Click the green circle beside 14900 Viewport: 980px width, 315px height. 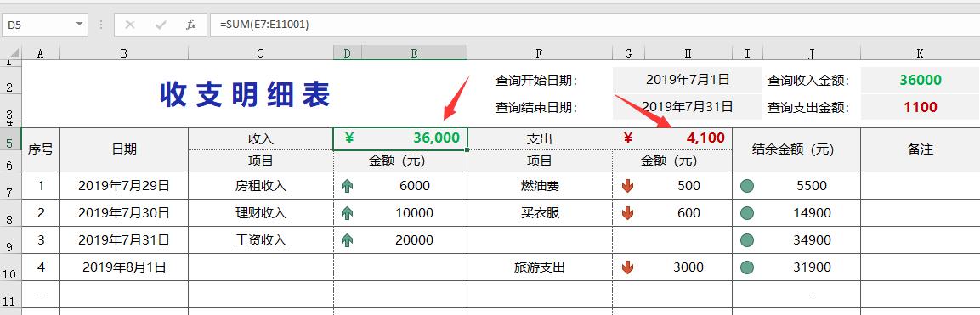click(x=746, y=213)
